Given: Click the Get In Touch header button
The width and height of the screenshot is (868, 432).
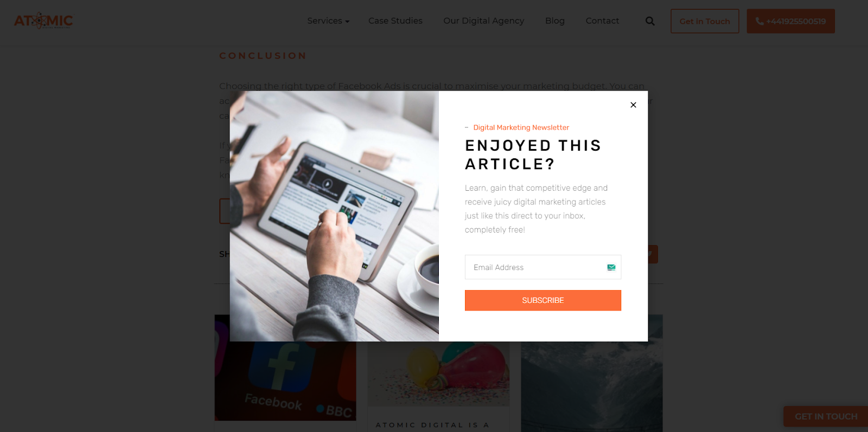Looking at the screenshot, I should 705,21.
